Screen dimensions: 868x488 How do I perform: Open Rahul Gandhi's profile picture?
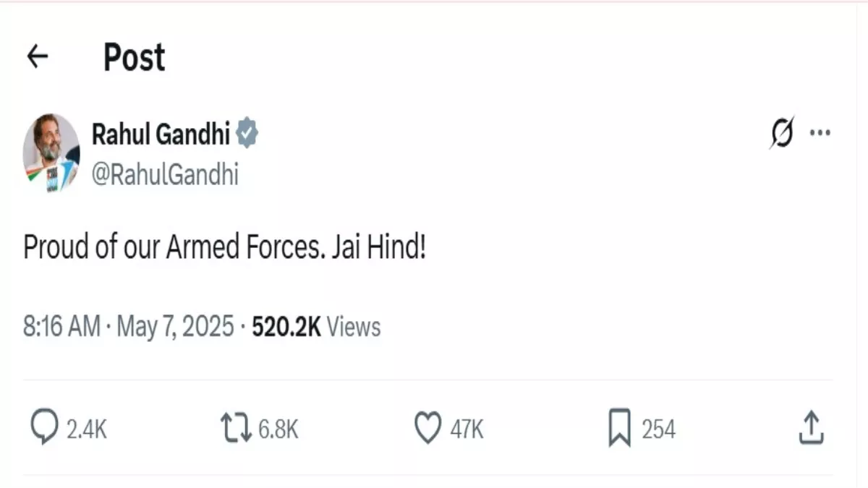click(51, 152)
